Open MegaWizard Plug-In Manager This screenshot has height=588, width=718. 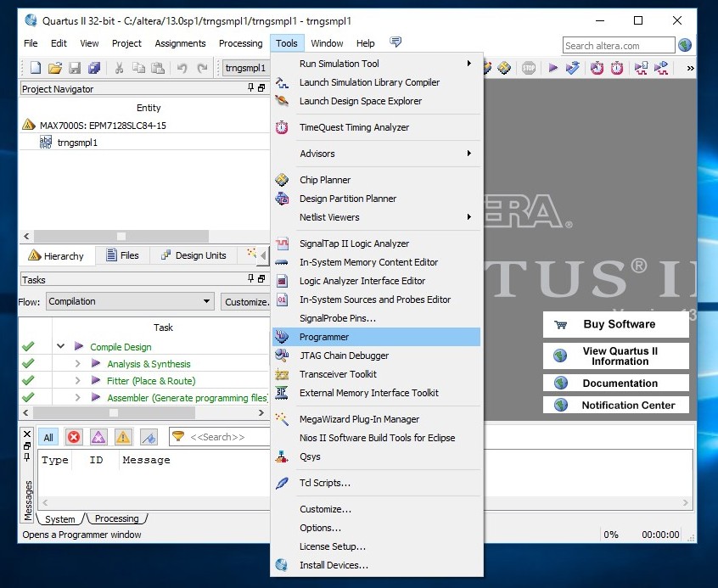click(376, 419)
